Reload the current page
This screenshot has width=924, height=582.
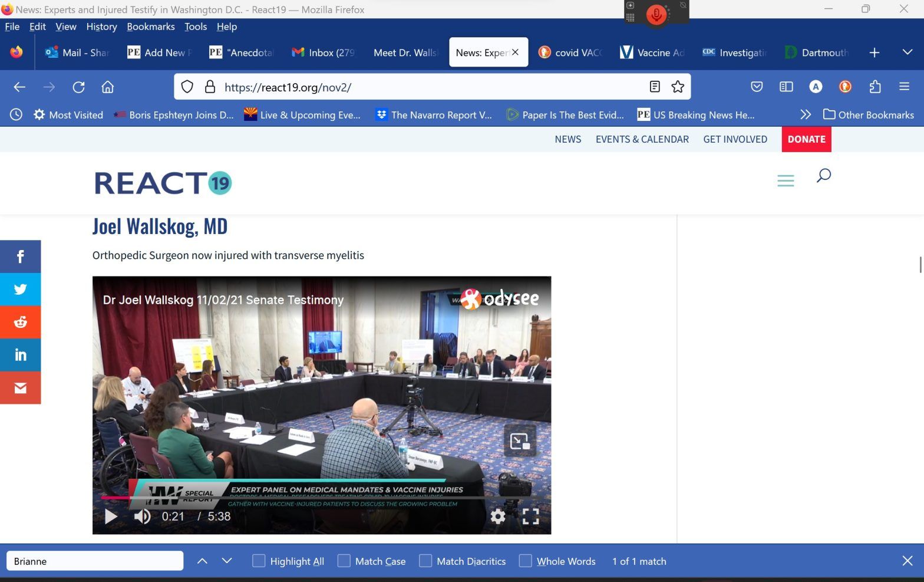[78, 87]
